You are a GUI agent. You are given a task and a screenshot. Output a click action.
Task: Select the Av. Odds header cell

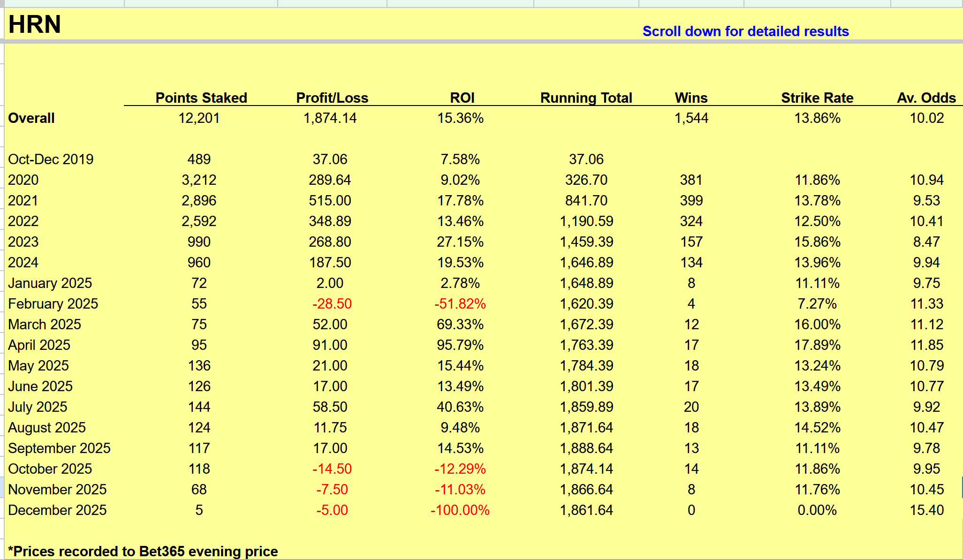click(926, 98)
